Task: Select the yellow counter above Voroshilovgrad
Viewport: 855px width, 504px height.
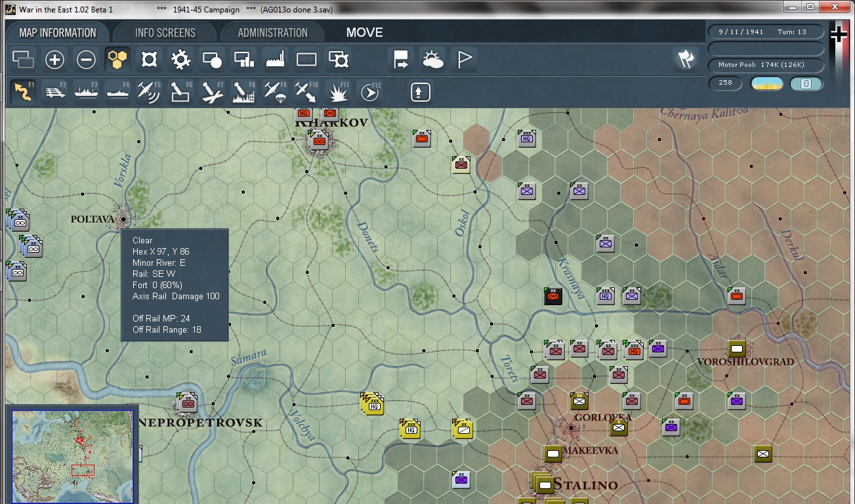Action: 737,348
